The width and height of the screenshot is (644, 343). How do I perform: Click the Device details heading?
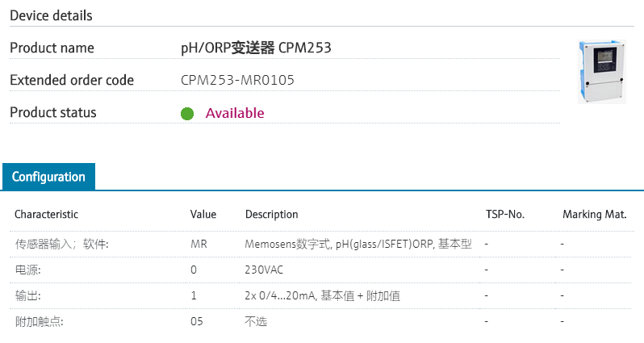51,15
